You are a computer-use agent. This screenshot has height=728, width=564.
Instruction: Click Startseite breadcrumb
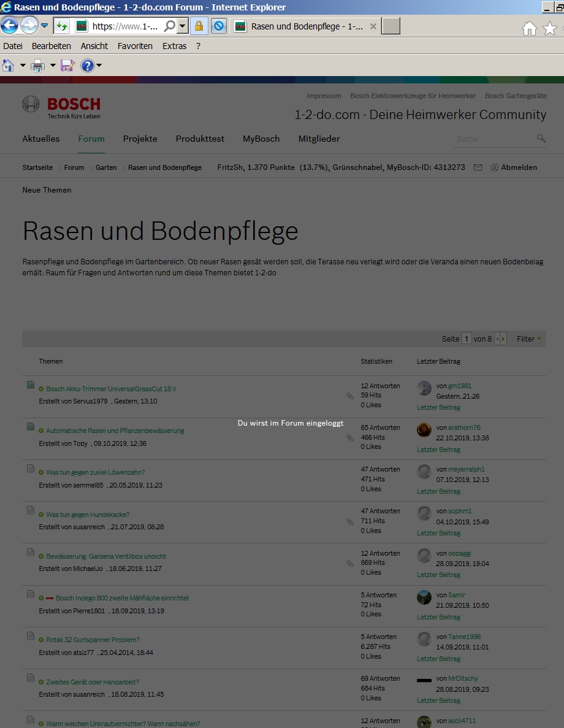[37, 167]
